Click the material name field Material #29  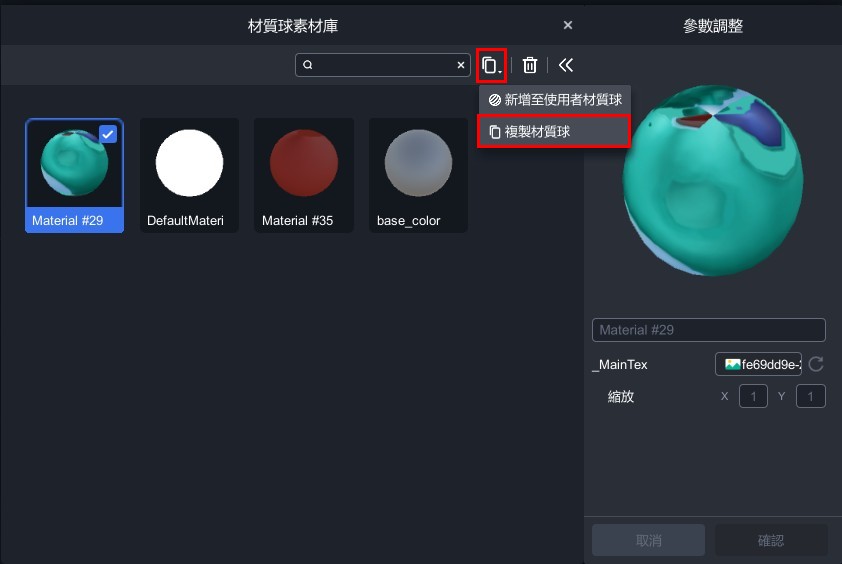click(708, 330)
